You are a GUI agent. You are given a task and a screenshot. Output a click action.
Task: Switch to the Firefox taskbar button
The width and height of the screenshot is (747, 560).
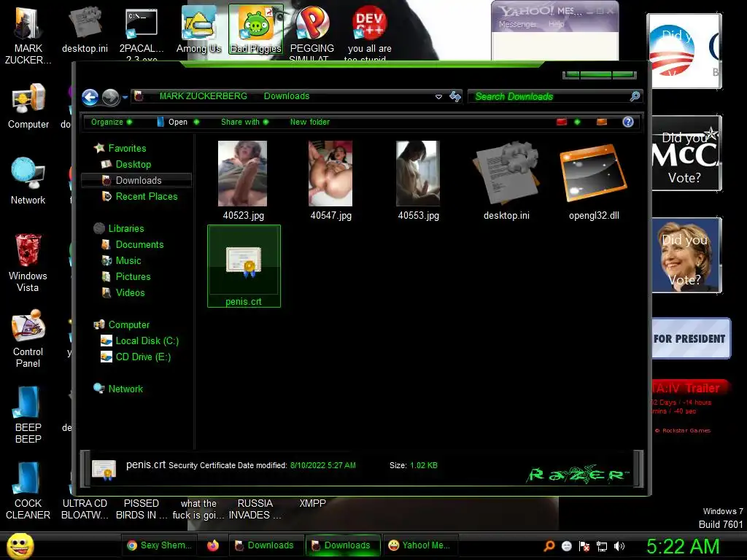point(213,545)
